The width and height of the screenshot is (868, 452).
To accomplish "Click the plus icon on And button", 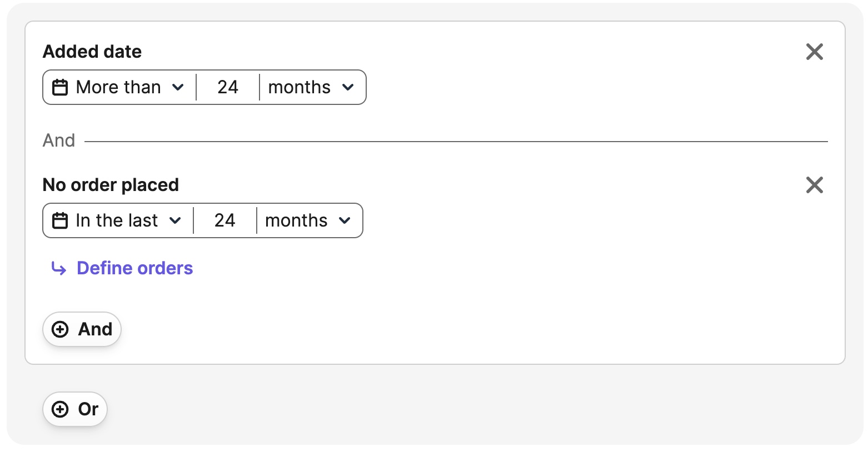I will click(60, 329).
